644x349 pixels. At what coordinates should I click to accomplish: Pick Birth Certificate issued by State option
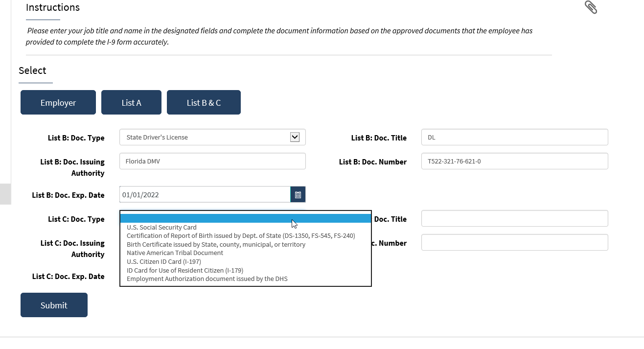[x=246, y=244]
